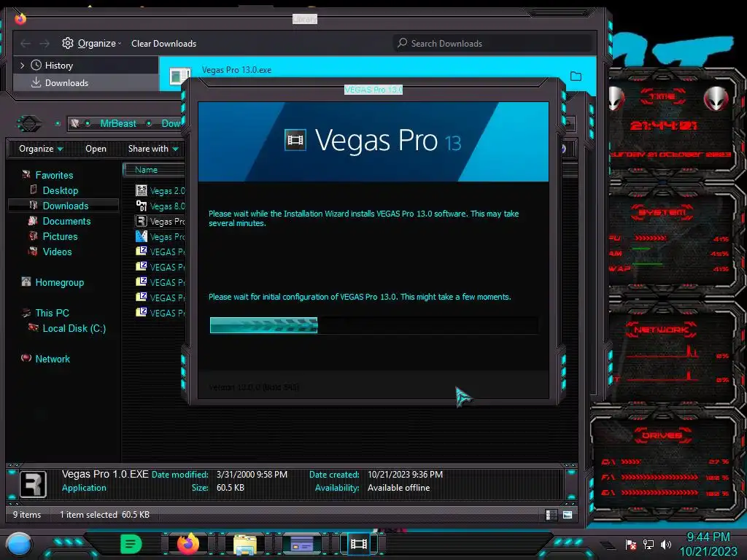This screenshot has width=747, height=560.
Task: Open containing folder icon for Vegas Pro 13.0.exe
Action: pos(576,76)
